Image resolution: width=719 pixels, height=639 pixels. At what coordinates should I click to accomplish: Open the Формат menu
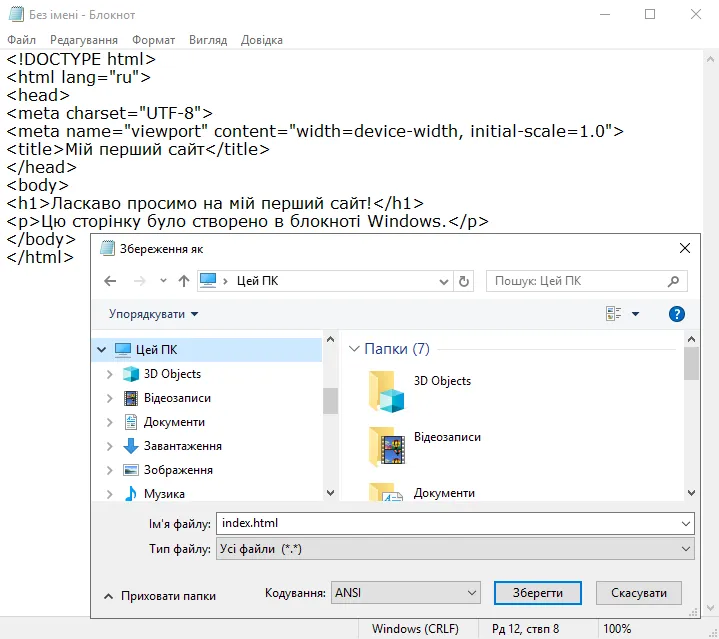[153, 40]
